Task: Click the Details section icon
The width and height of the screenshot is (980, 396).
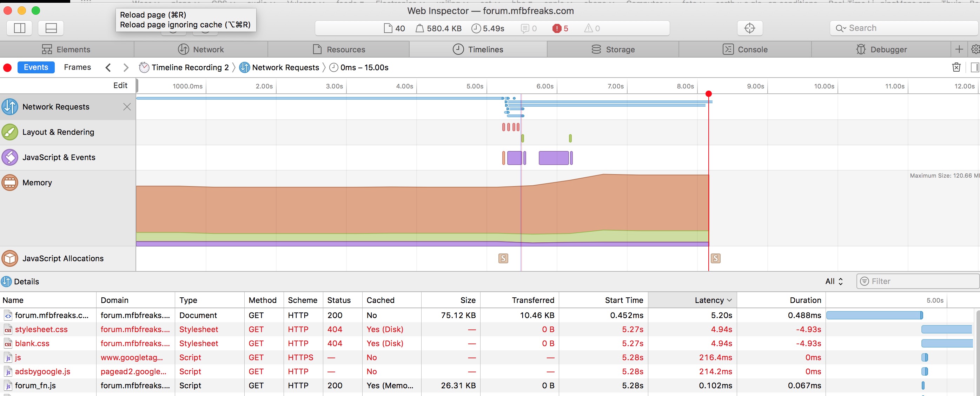Action: 6,282
